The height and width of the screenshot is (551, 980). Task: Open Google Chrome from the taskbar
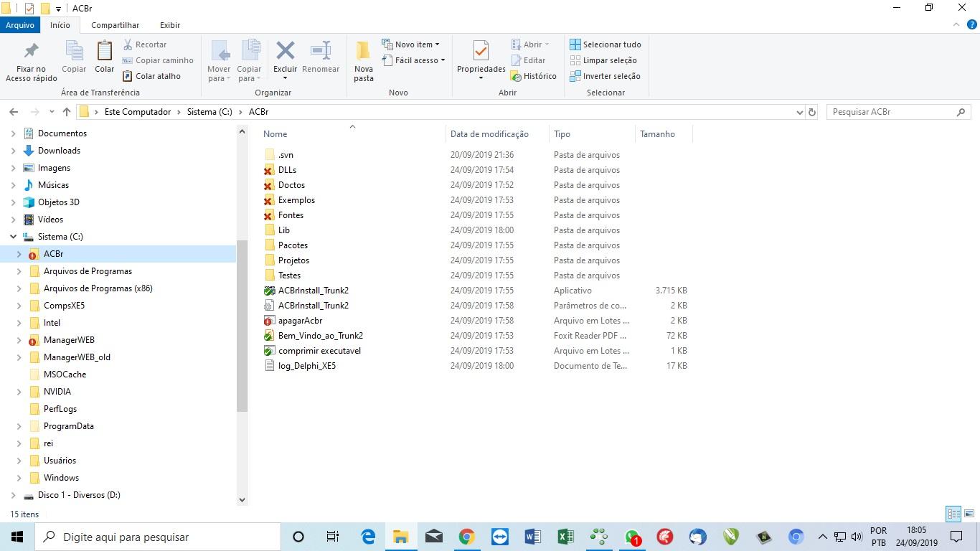pos(467,537)
